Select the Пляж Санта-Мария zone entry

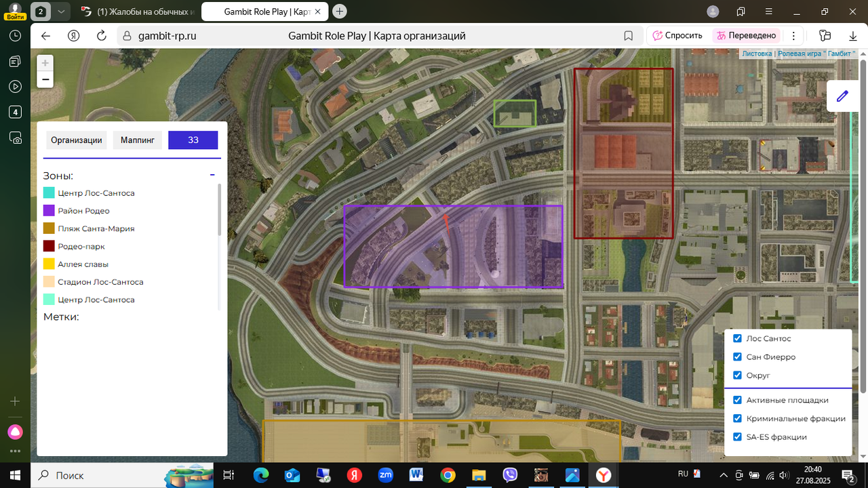point(89,228)
